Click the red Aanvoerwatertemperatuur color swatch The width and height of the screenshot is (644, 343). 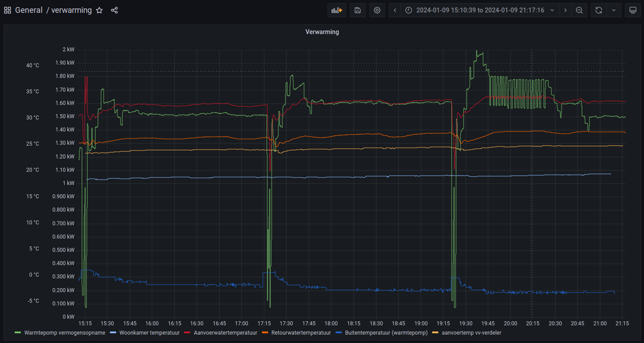point(187,332)
